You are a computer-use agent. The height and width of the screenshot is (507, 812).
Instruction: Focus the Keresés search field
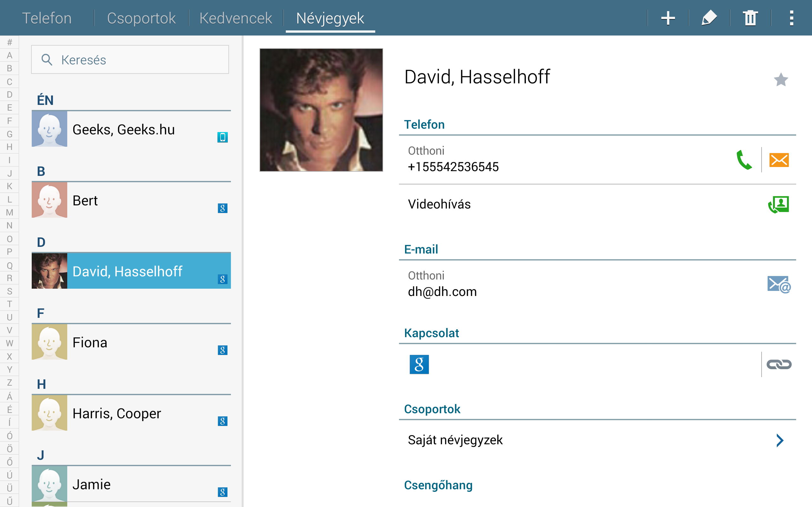tap(130, 60)
